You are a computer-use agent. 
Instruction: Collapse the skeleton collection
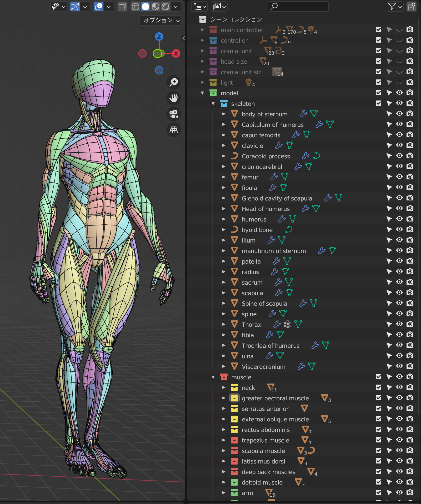point(213,103)
